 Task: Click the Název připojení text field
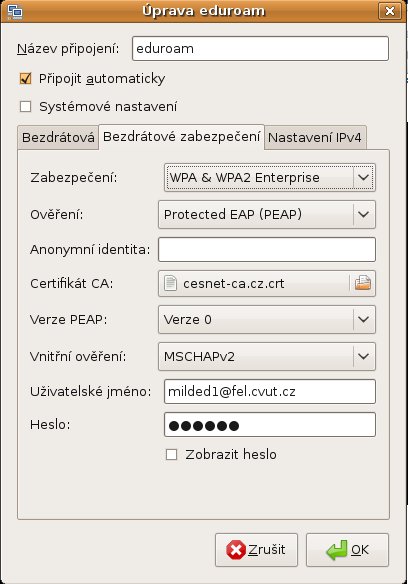coord(260,48)
